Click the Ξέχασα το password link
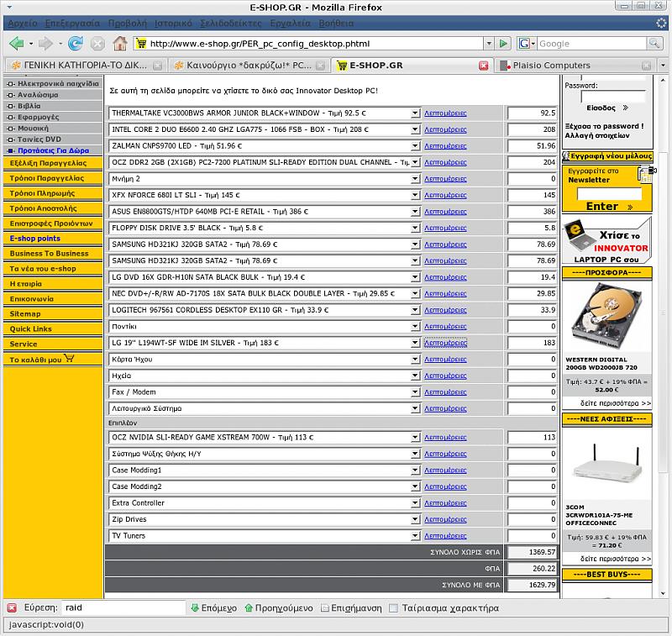Screen dimensions: 672x636 tap(604, 126)
